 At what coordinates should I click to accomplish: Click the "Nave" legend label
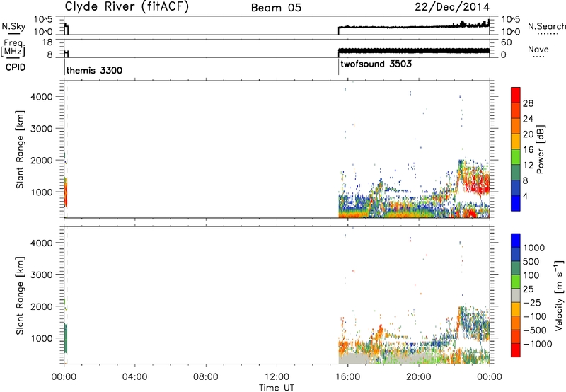tap(538, 50)
